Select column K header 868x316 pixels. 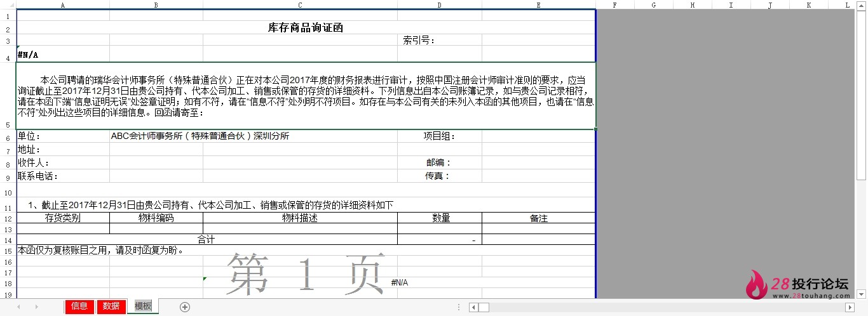[809, 4]
